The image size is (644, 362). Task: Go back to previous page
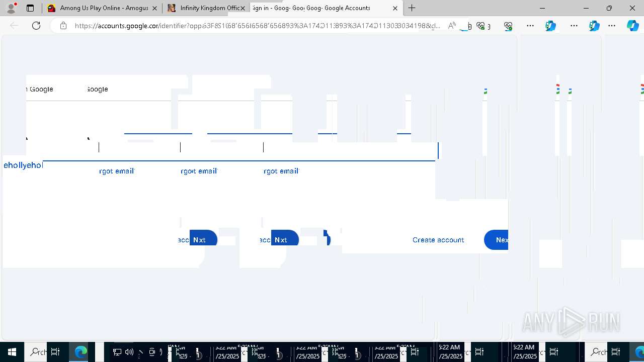pos(14,26)
